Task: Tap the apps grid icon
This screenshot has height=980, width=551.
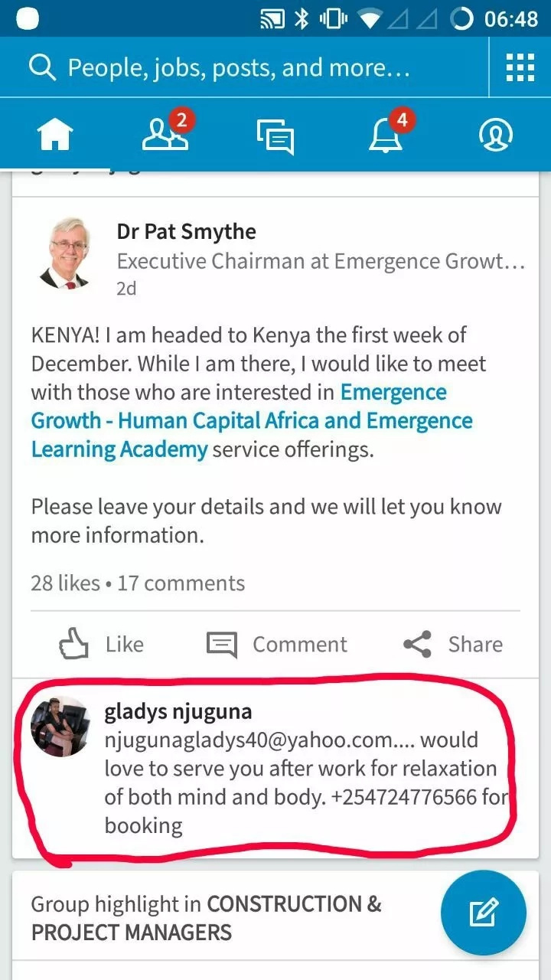Action: point(520,67)
